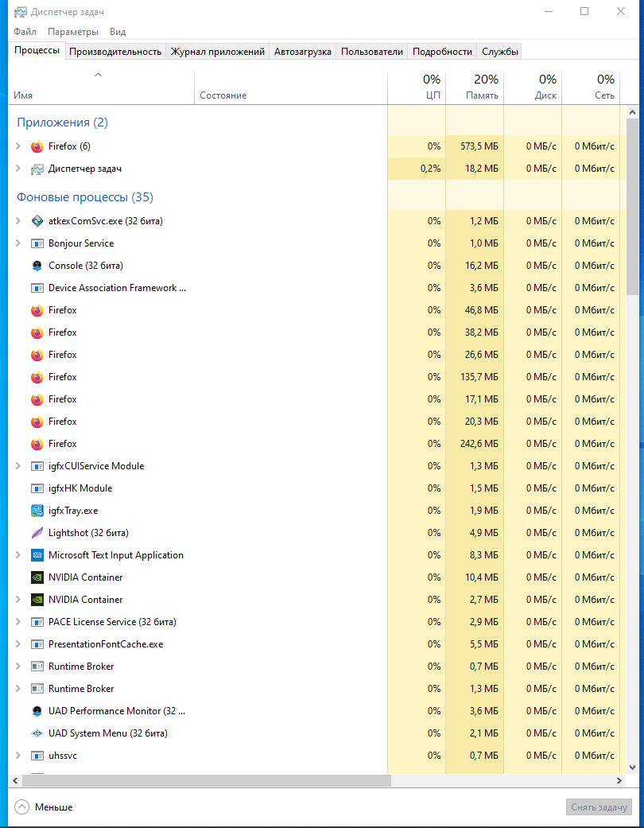The image size is (644, 828).
Task: Click the igfxHK Module icon
Action: tap(37, 488)
